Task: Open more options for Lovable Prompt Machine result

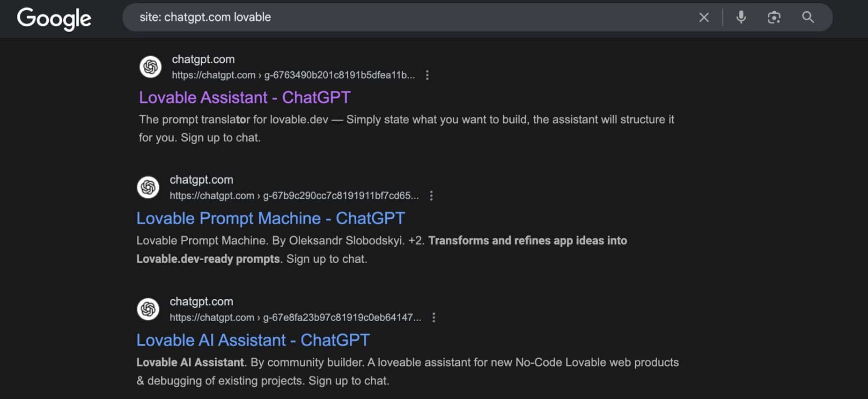Action: [431, 196]
